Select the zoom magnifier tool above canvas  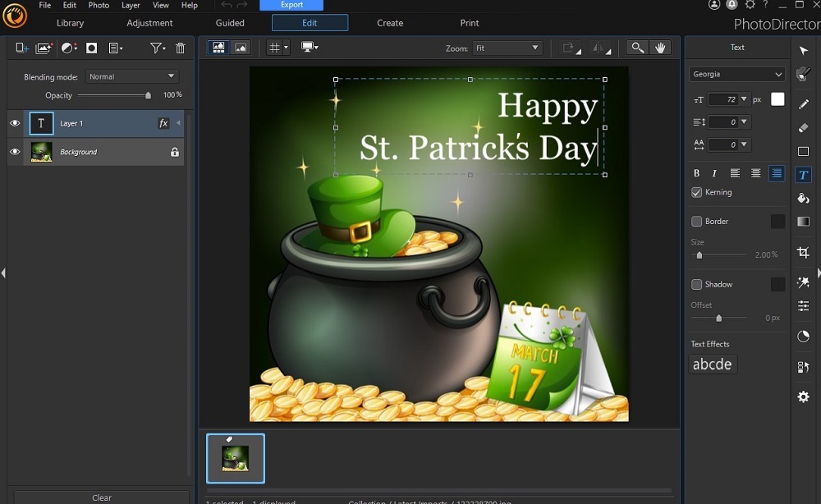637,48
